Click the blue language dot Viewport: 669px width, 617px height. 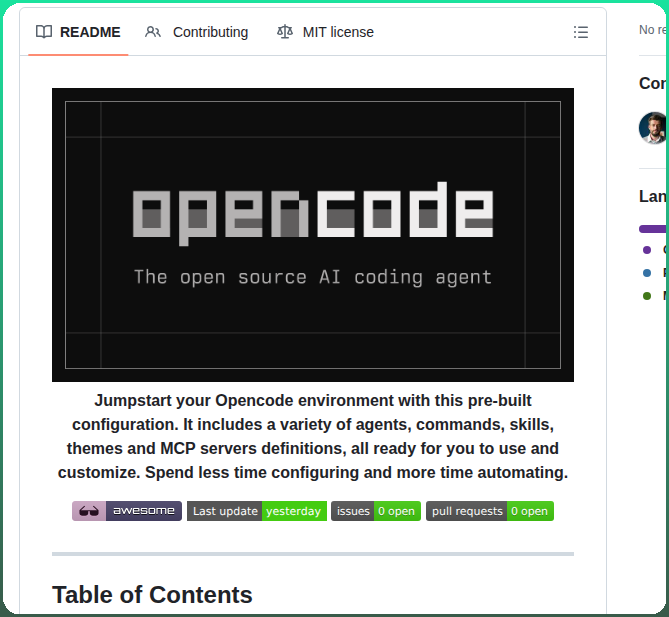click(647, 273)
